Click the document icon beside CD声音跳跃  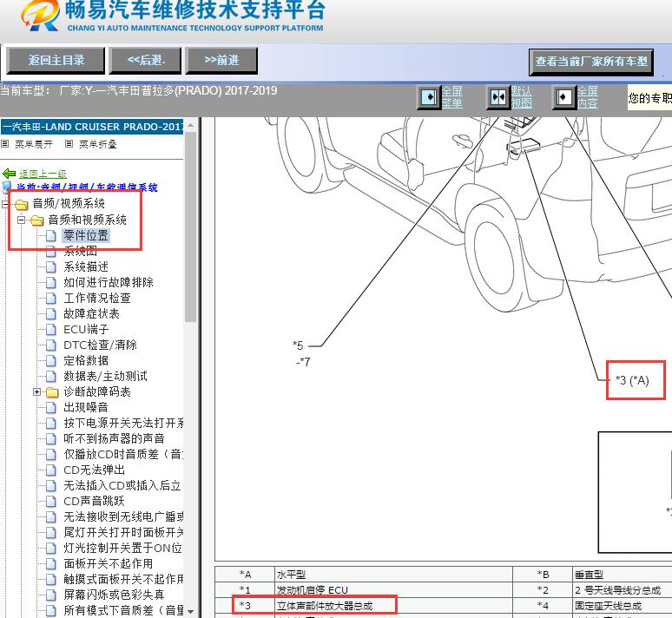[x=51, y=502]
